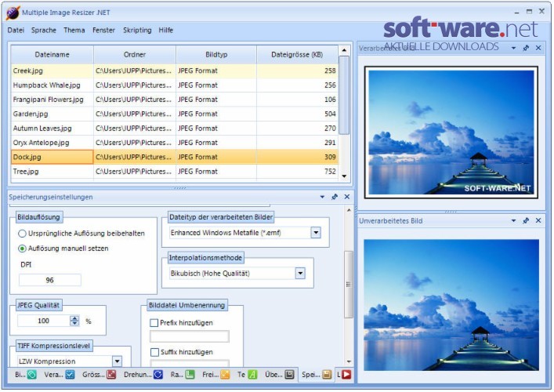Open the Thema menu
The width and height of the screenshot is (554, 392).
tap(74, 31)
